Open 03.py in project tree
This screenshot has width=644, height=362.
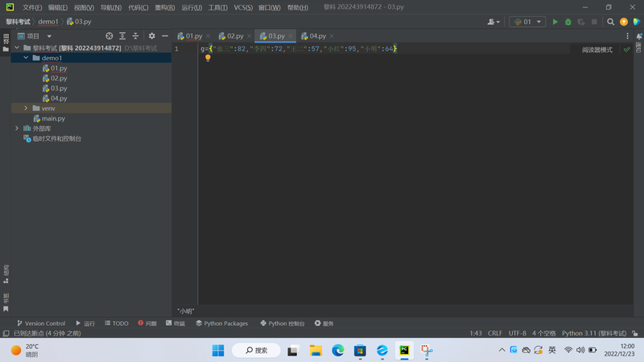55,88
